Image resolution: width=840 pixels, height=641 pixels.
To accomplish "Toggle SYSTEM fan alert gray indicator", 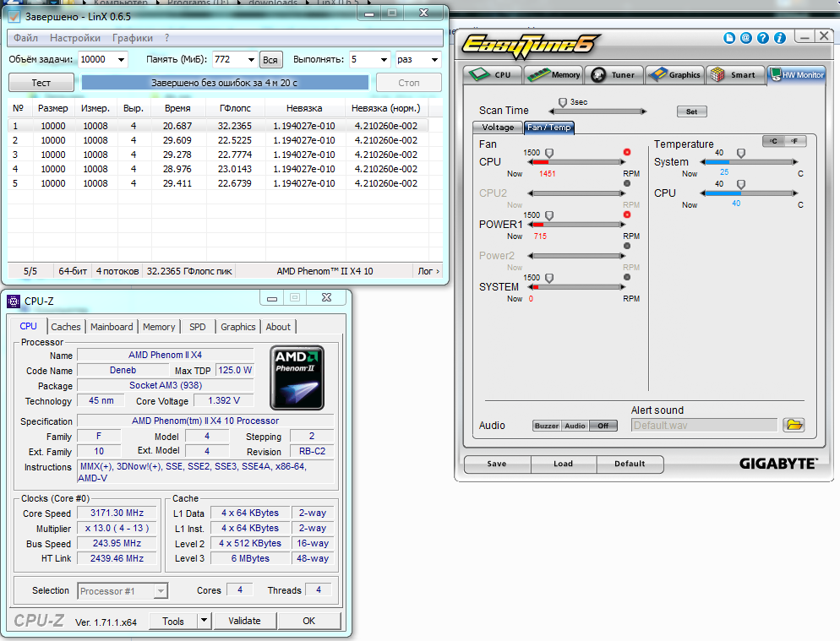I will [627, 277].
